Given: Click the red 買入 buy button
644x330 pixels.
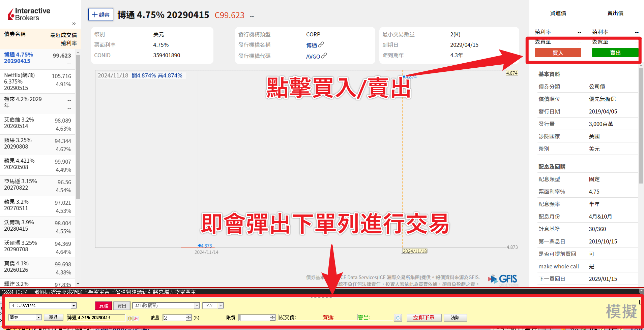Looking at the screenshot, I should pos(558,53).
